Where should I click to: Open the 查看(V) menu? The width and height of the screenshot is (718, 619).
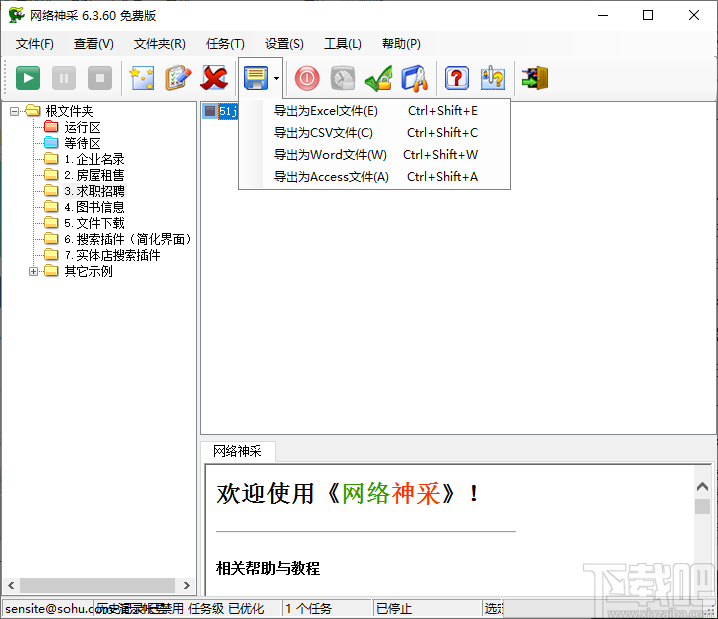[x=94, y=44]
